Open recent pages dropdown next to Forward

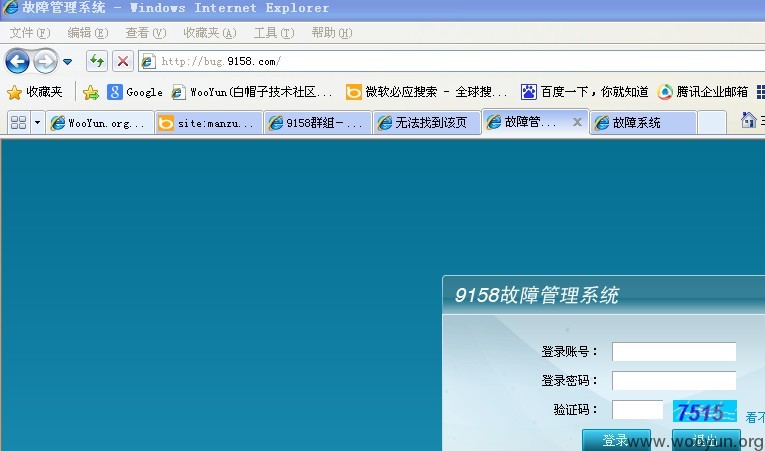(x=68, y=62)
